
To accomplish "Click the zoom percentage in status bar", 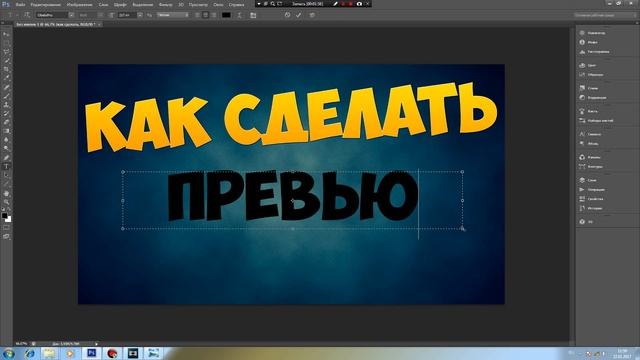I will [x=21, y=344].
